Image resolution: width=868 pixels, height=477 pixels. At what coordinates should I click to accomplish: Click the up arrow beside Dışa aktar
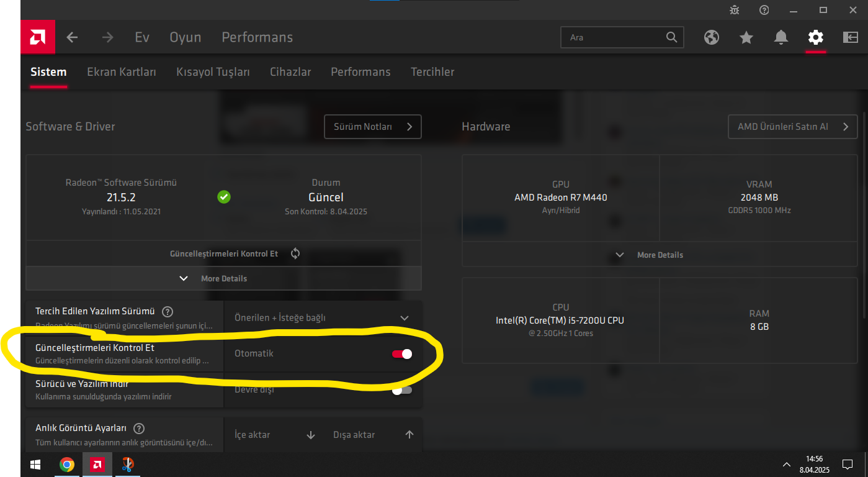click(409, 435)
